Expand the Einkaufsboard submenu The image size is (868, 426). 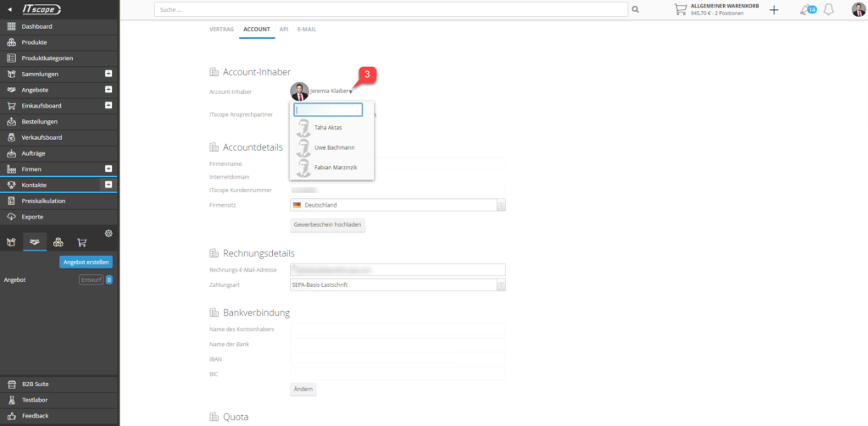click(x=109, y=105)
